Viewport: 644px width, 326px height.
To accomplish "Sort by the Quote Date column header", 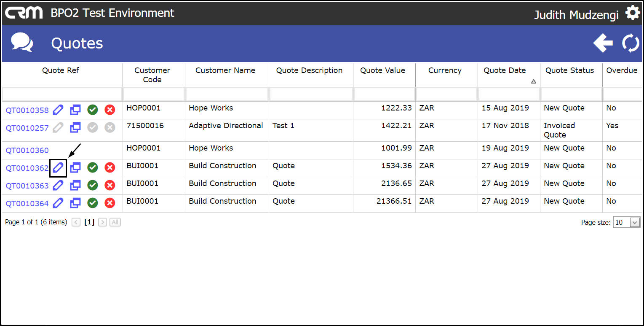I will tap(505, 71).
